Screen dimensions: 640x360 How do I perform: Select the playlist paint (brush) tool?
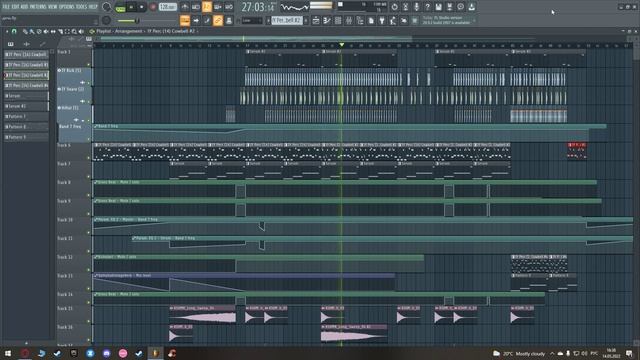coord(32,31)
